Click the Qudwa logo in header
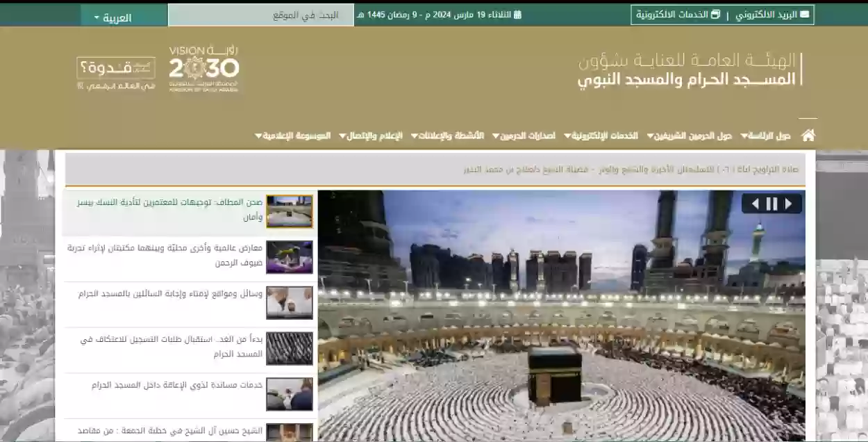This screenshot has width=868, height=442. (x=115, y=73)
